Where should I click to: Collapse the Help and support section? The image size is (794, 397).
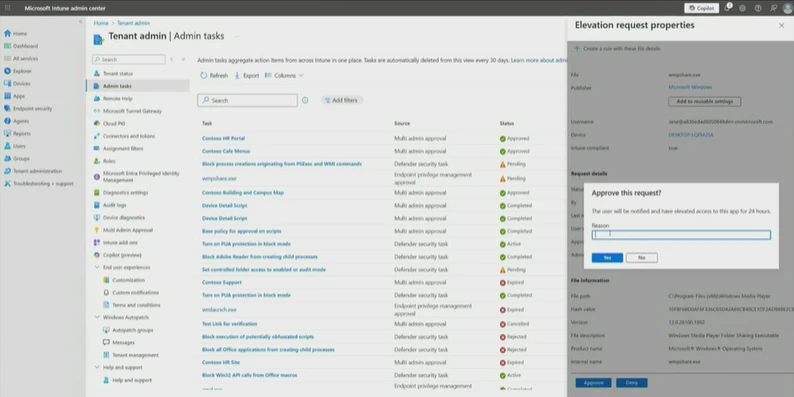[97, 368]
